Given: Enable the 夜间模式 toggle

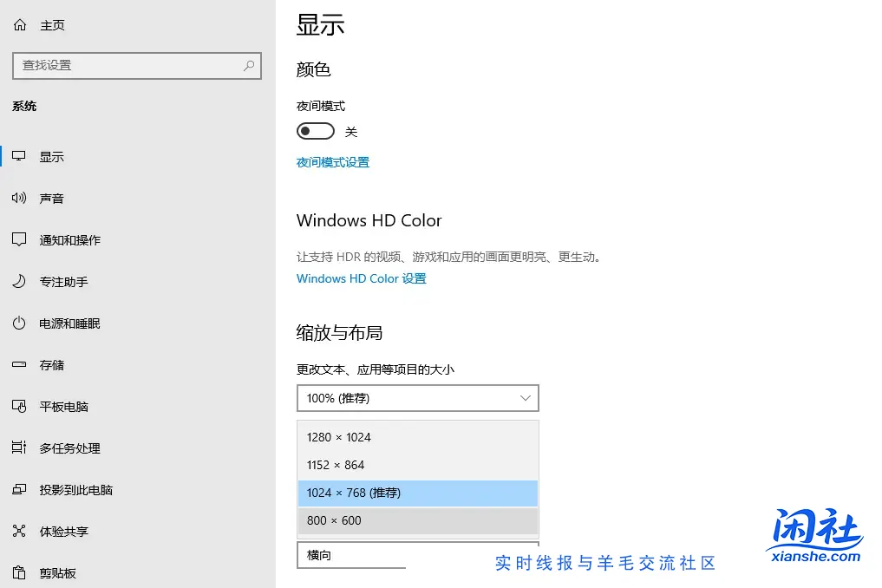Looking at the screenshot, I should pos(316,130).
